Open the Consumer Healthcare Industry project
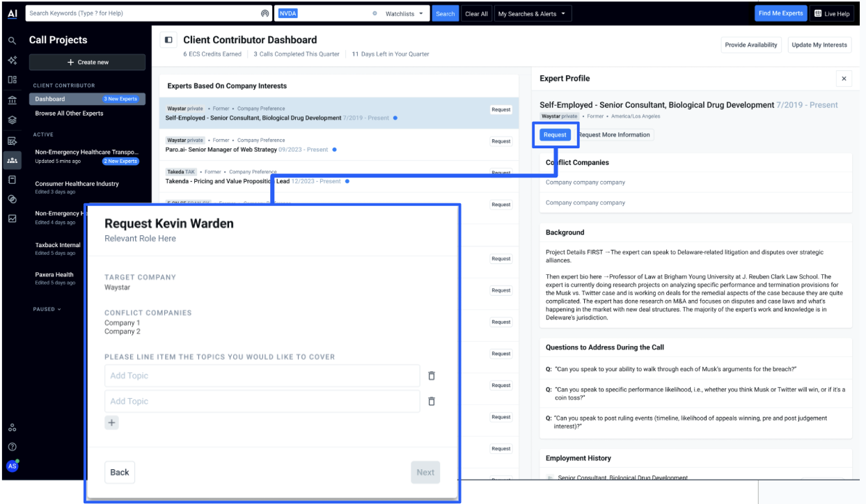The height and width of the screenshot is (504, 866). 77,184
